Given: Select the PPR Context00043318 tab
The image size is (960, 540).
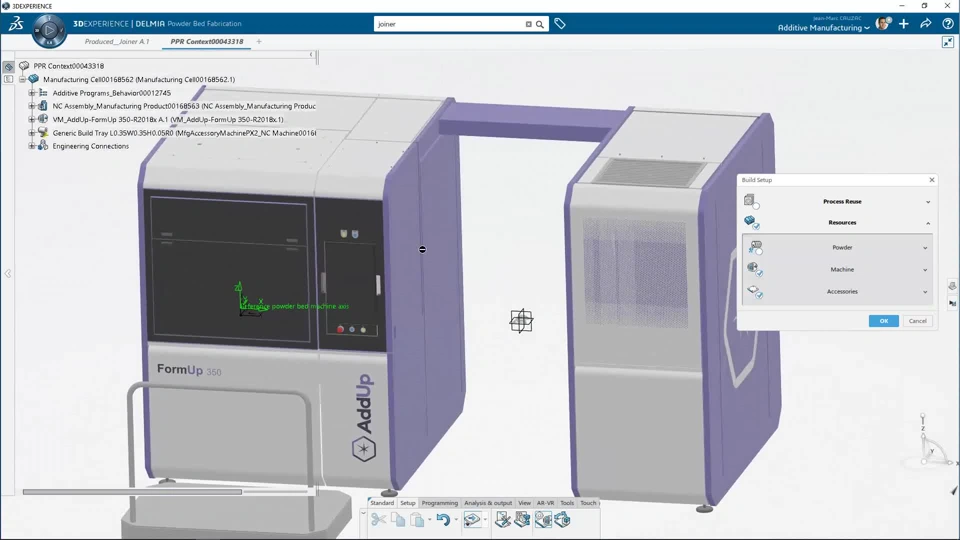Looking at the screenshot, I should [207, 42].
